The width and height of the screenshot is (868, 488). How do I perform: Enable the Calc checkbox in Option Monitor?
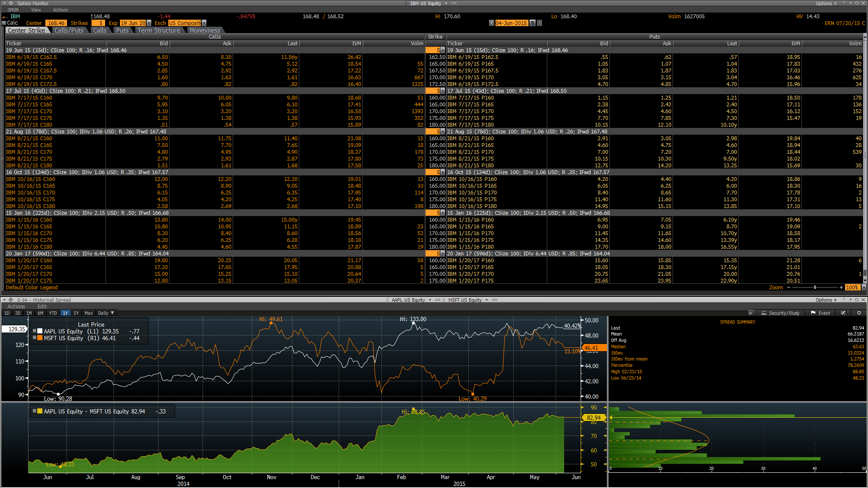tap(4, 22)
